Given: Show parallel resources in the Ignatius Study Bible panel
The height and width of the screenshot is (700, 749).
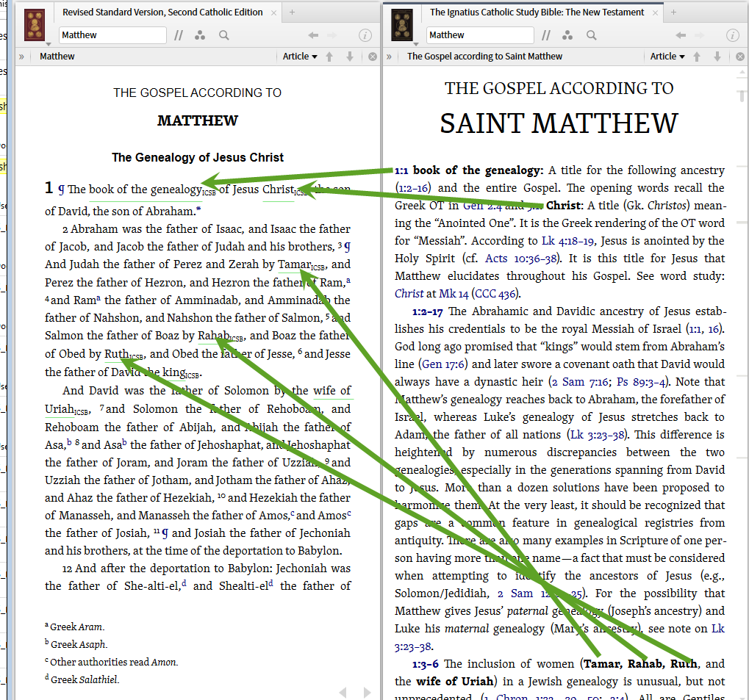Looking at the screenshot, I should coord(546,35).
